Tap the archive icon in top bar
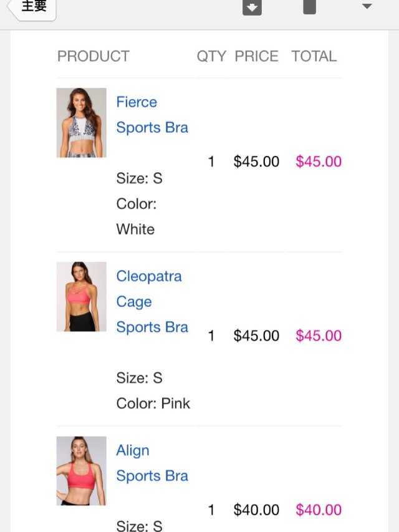399x532 pixels. [x=252, y=7]
